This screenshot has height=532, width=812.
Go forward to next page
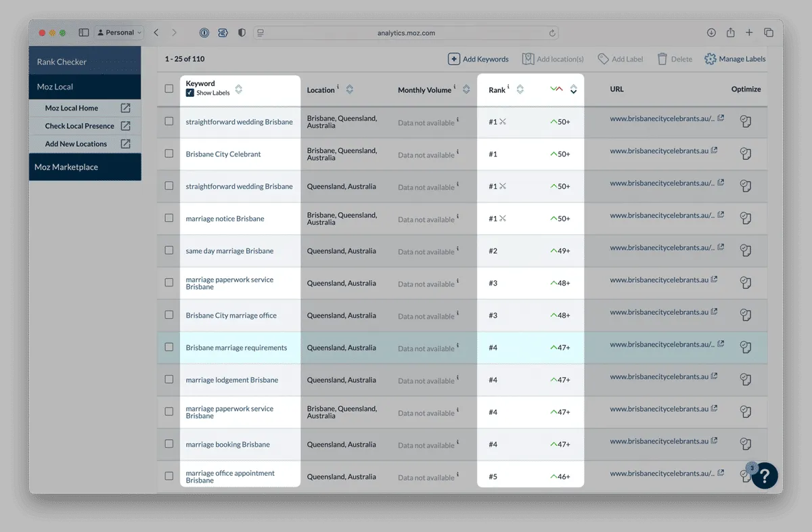click(x=174, y=32)
